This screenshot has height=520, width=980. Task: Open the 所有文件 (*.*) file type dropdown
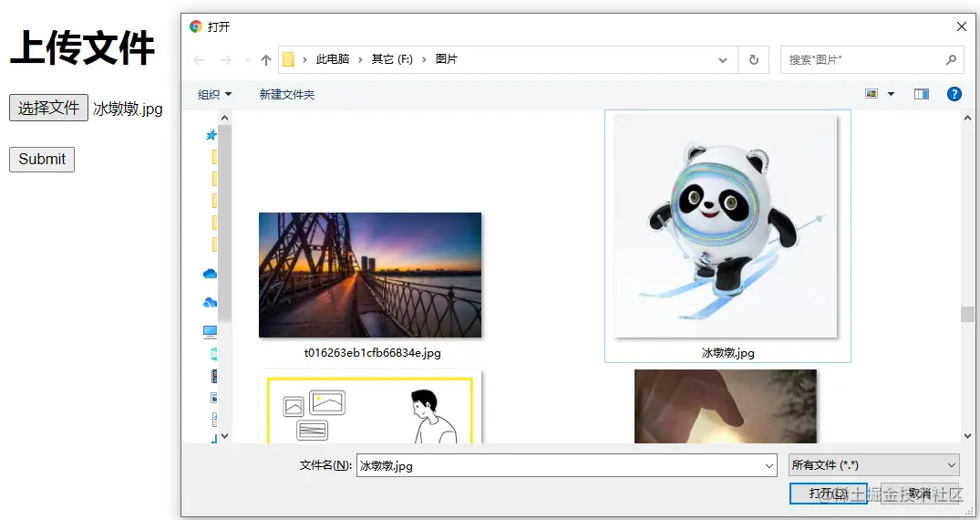point(873,465)
